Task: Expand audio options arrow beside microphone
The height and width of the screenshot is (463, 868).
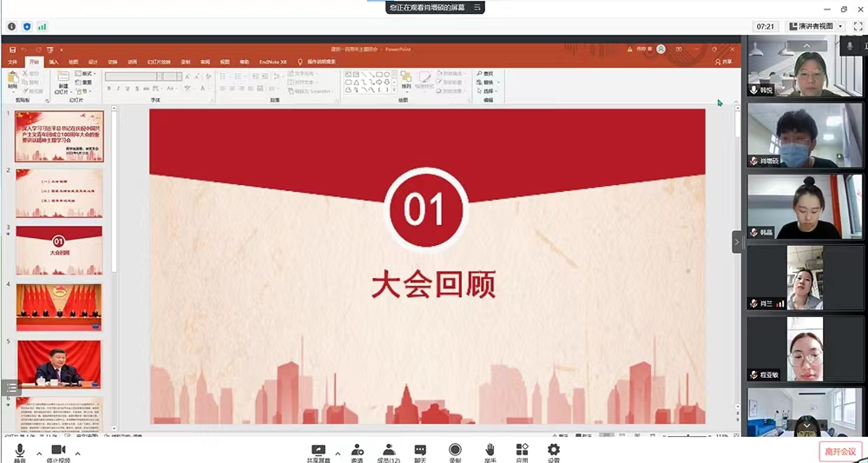Action: [x=39, y=453]
